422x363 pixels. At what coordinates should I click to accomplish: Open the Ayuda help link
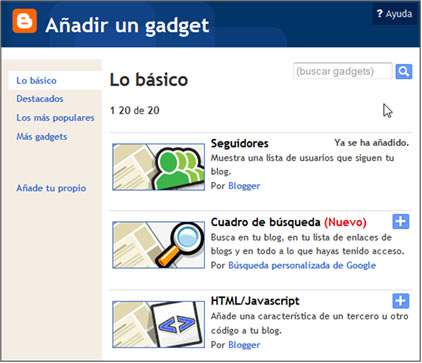[x=394, y=14]
